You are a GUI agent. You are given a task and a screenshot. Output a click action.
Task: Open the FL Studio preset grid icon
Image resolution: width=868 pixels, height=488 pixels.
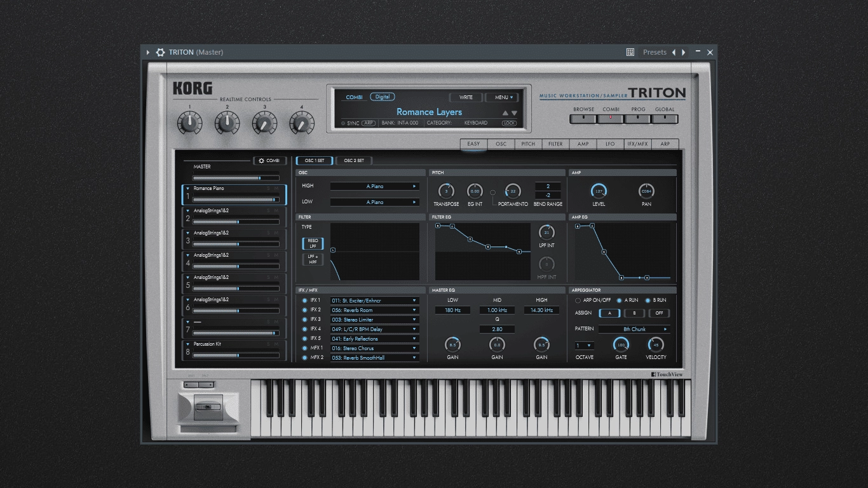(630, 52)
